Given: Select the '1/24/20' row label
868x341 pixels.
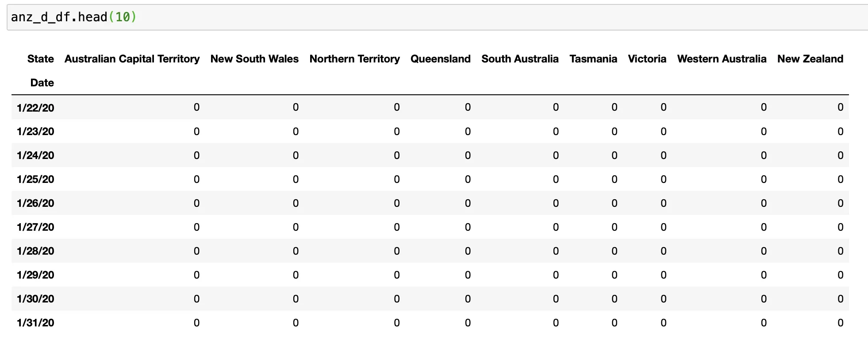Looking at the screenshot, I should click(35, 155).
